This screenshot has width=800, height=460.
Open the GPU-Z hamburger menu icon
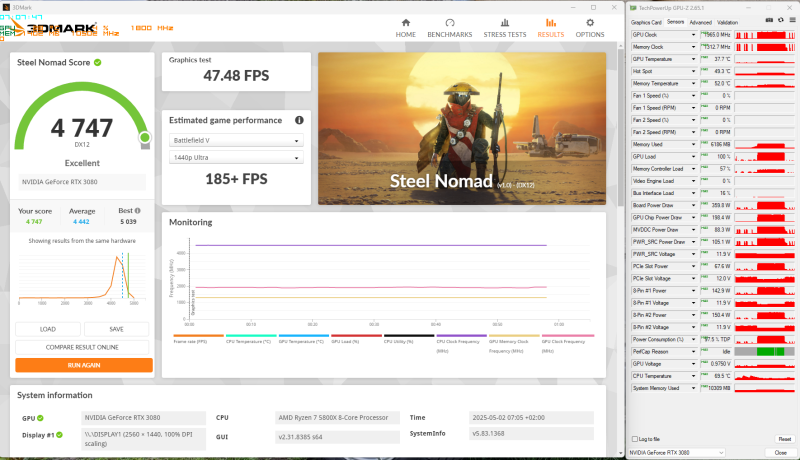[792, 20]
